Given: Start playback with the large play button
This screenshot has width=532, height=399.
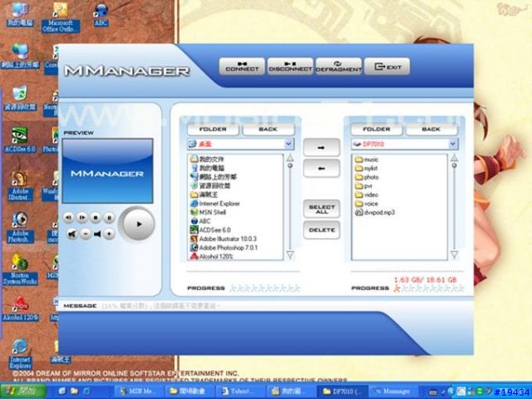Looking at the screenshot, I should coord(139,224).
